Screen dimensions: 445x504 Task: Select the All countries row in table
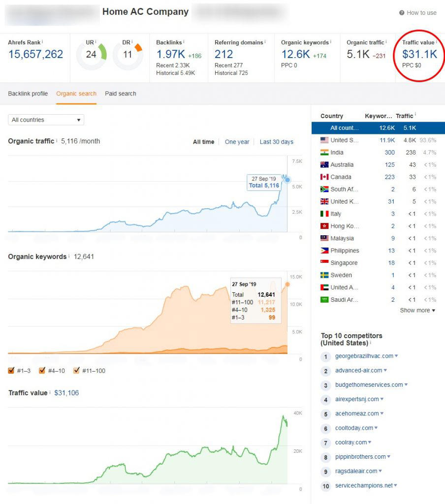(x=378, y=128)
